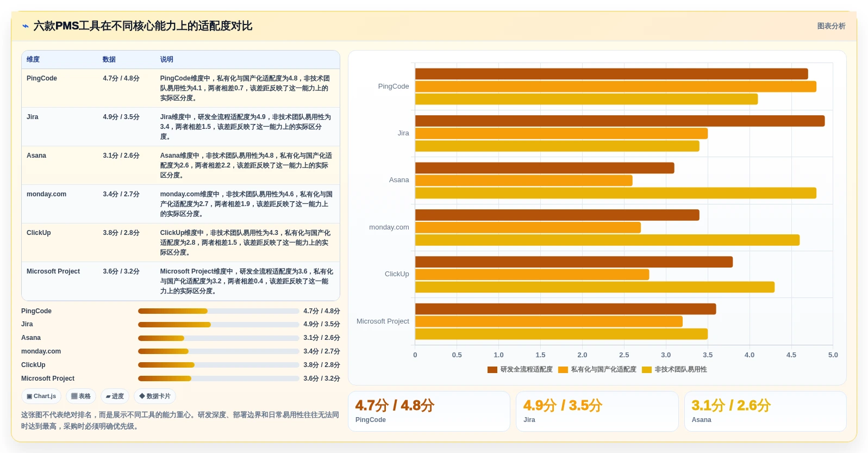Click the 3.1分 / 2.6分 value beside Asana's progress bar
The image size is (868, 453).
coord(322,338)
